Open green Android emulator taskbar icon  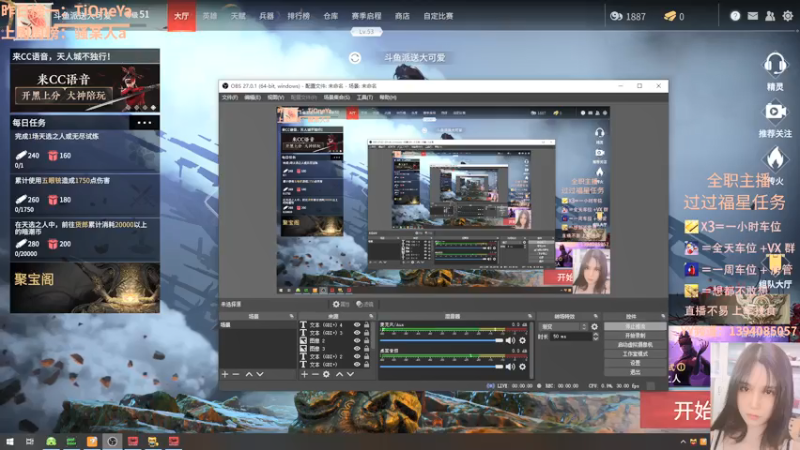click(x=51, y=441)
